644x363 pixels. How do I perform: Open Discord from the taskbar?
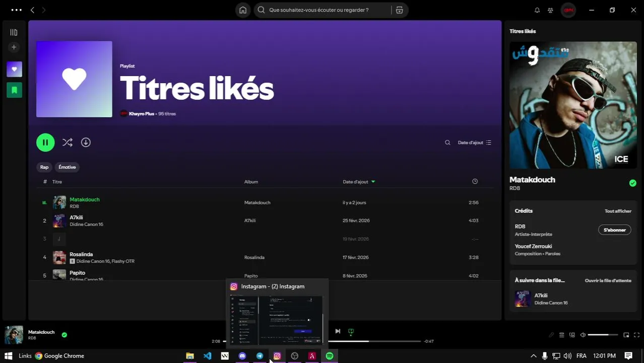tap(242, 356)
